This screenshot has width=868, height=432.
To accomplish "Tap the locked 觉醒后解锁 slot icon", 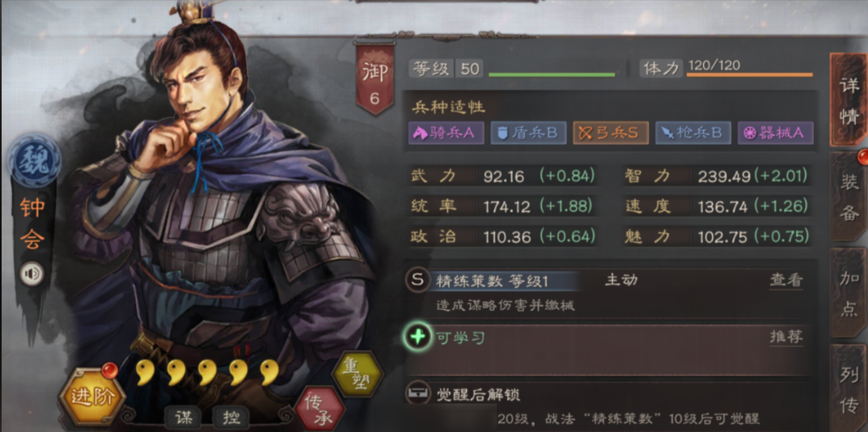I will coord(417,393).
